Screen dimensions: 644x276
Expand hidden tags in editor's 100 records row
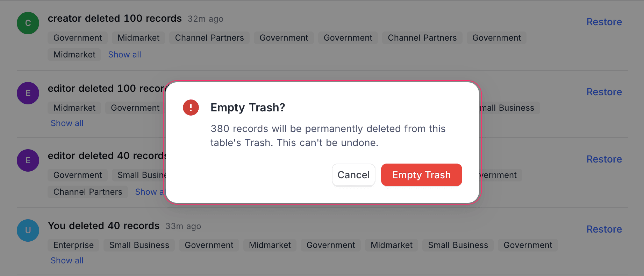pyautogui.click(x=67, y=123)
